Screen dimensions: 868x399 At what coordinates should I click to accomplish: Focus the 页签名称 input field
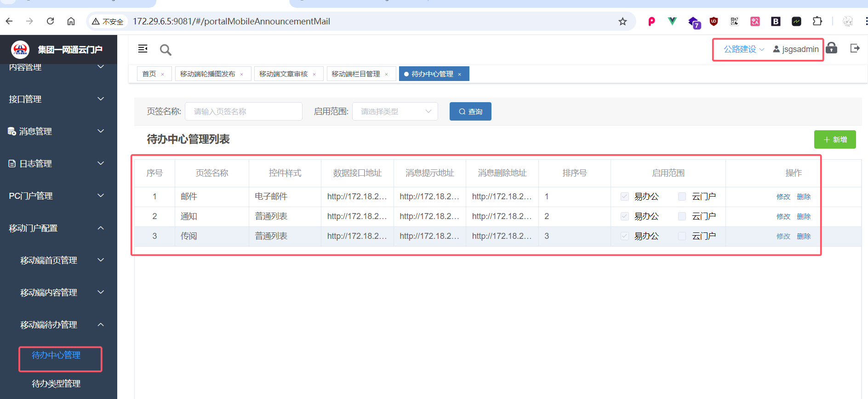(244, 111)
